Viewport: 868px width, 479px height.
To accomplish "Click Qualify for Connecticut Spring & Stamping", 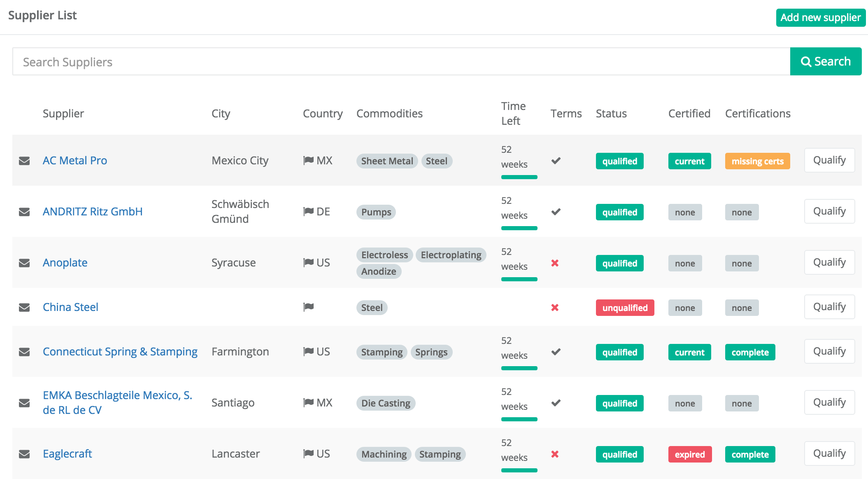I will click(x=829, y=351).
